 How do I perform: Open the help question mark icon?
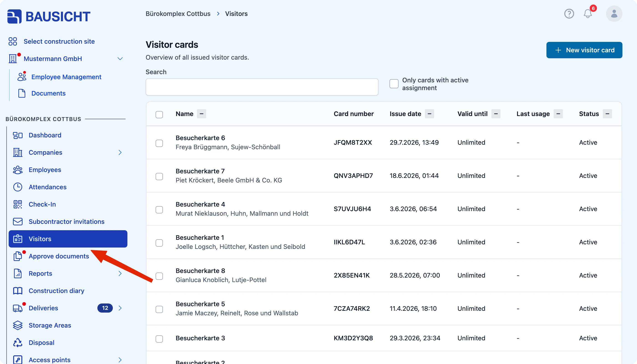[x=569, y=14]
